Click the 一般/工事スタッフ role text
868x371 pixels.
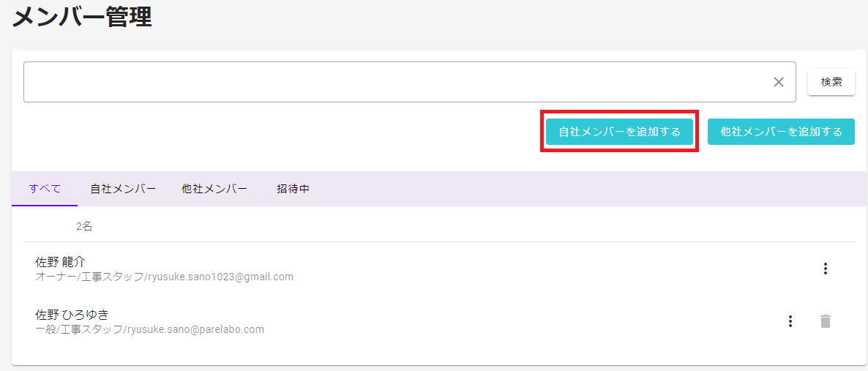pyautogui.click(x=79, y=329)
